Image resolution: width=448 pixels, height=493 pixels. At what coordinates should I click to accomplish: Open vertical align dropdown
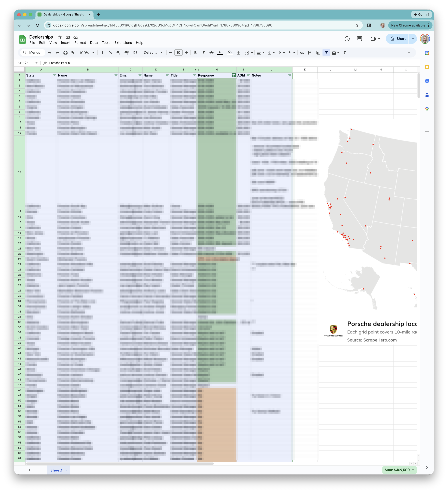click(271, 53)
